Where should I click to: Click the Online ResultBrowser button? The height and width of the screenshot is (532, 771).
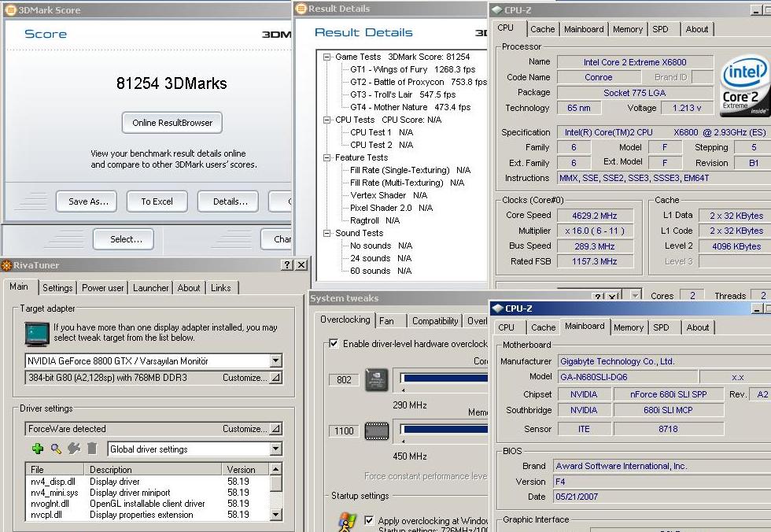(x=172, y=123)
